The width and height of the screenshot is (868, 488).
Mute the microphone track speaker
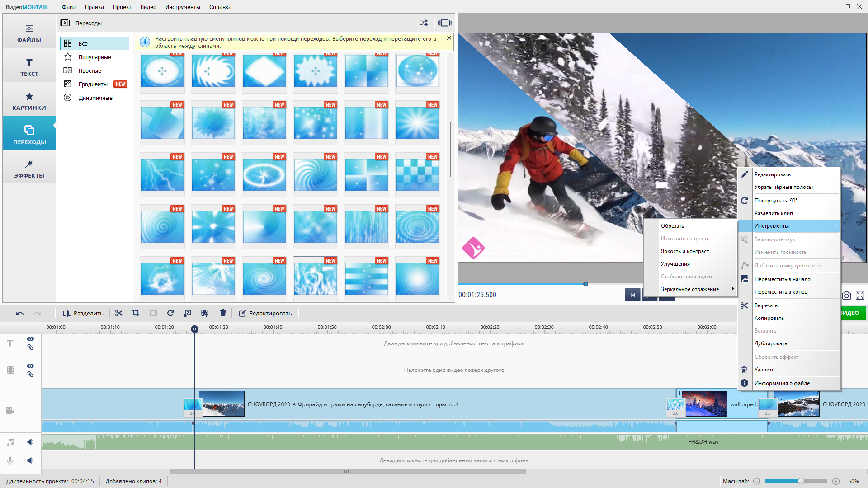pyautogui.click(x=30, y=460)
